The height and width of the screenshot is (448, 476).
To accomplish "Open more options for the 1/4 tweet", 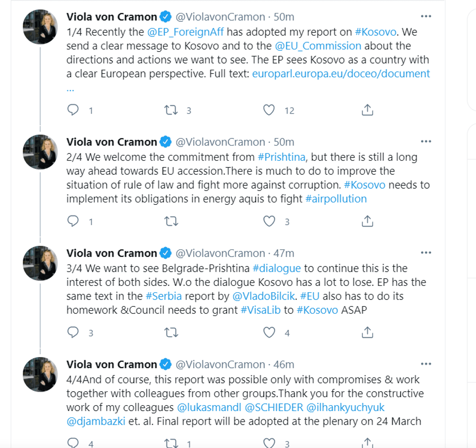I will coord(425,17).
